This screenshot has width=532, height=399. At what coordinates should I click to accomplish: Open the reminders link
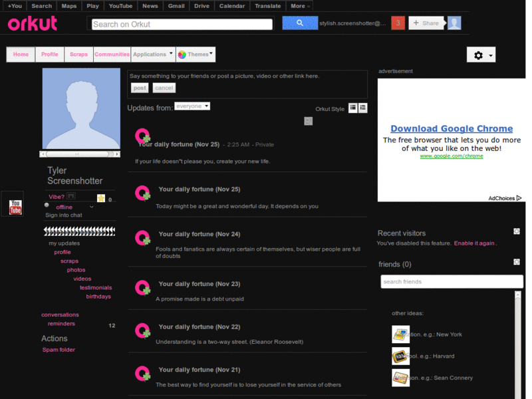(x=61, y=324)
